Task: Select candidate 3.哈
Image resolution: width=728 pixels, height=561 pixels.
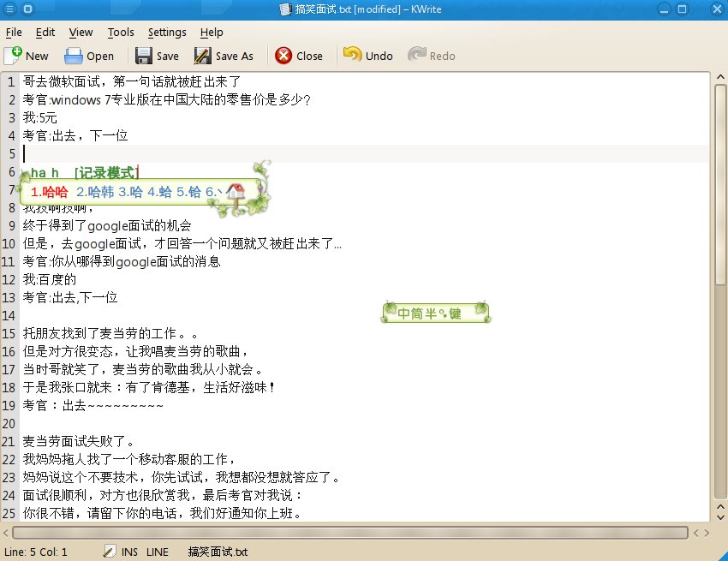Action: (130, 192)
